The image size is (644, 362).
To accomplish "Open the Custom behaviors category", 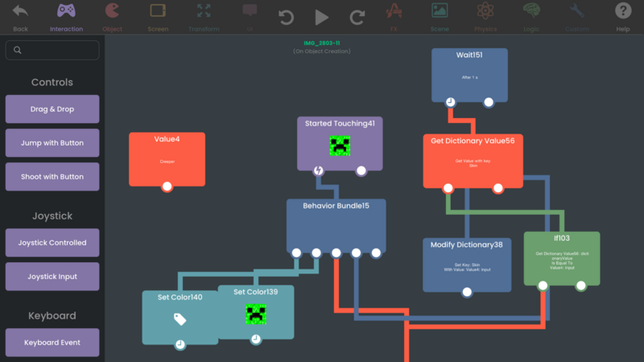I will tap(577, 17).
